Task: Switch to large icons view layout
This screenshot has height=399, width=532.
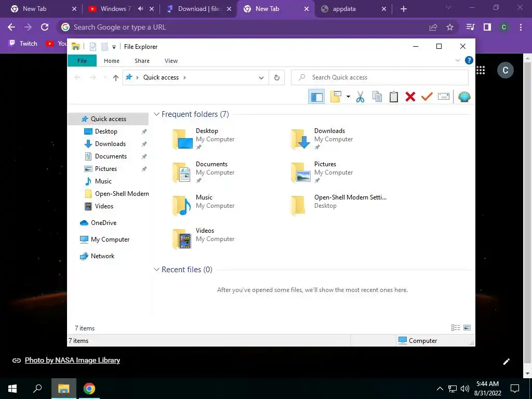Action: click(467, 328)
